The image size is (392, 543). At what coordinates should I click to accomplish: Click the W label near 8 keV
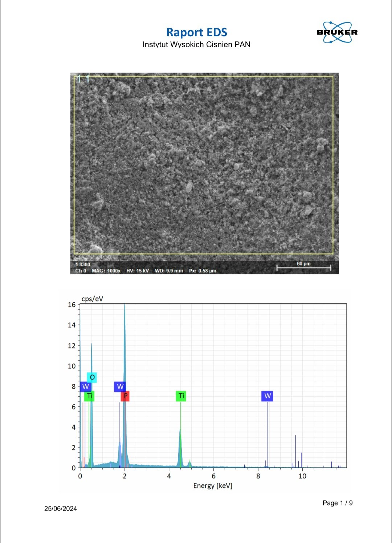[267, 396]
